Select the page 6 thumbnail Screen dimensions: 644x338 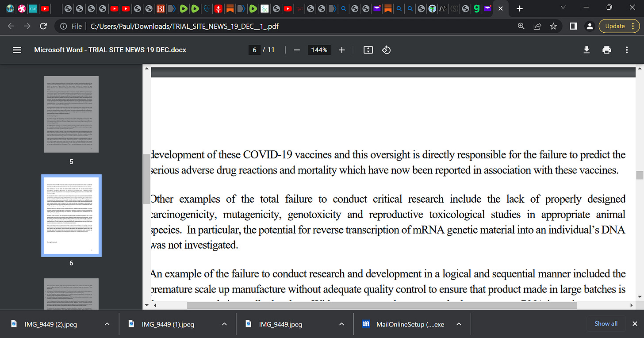tap(72, 215)
